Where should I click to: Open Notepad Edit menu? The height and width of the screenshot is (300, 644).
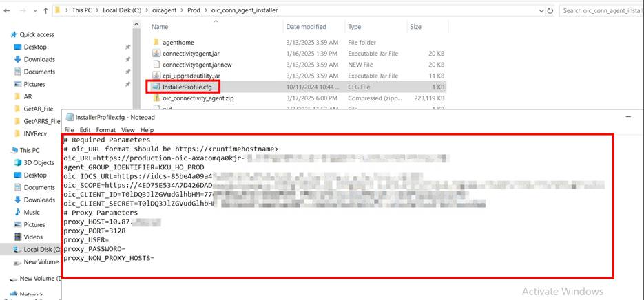85,129
